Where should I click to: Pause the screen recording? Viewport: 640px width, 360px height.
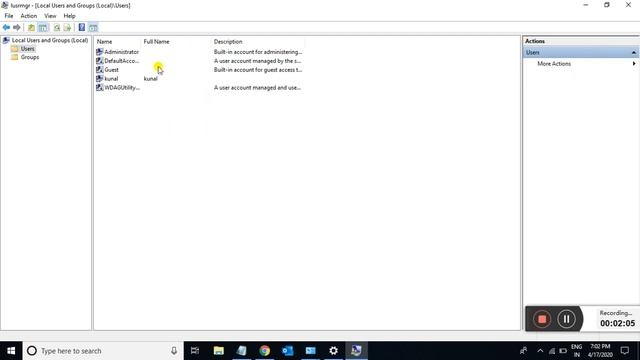pyautogui.click(x=567, y=319)
